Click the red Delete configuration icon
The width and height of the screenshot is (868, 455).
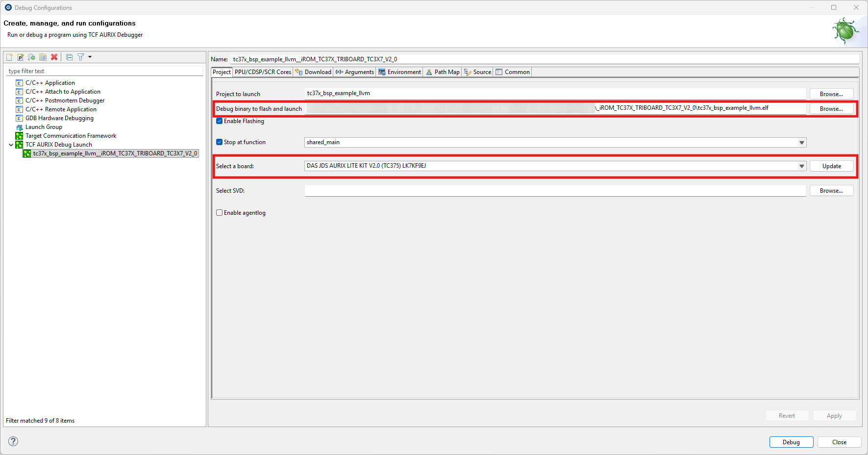coord(54,57)
